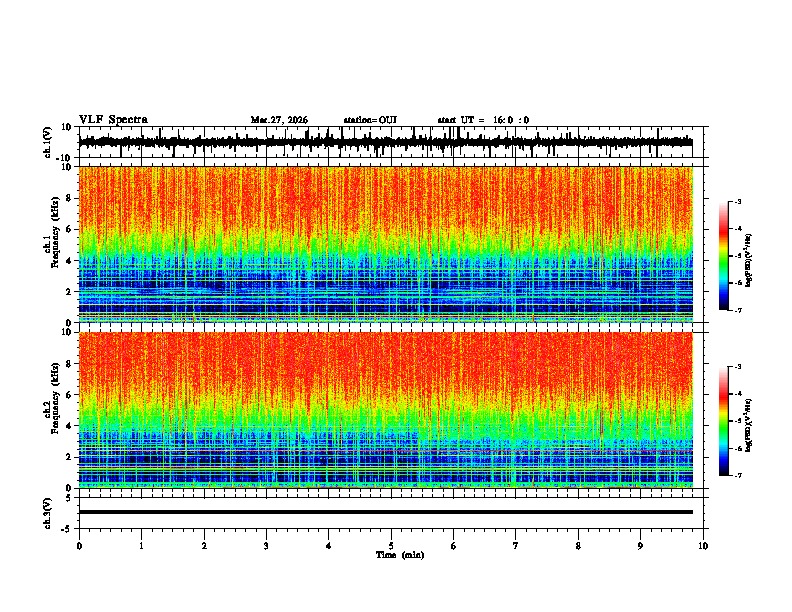The image size is (792, 612).
Task: Click the ch.1 voltage waveform trace
Action: click(385, 142)
